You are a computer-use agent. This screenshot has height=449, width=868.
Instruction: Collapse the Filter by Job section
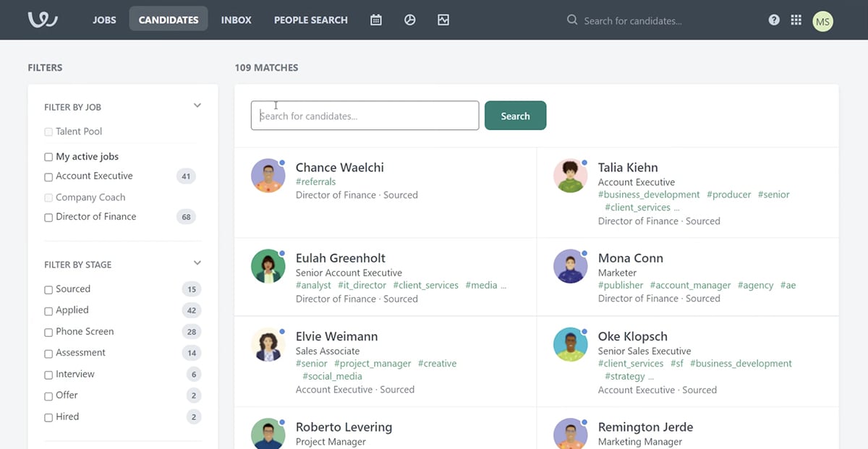197,105
